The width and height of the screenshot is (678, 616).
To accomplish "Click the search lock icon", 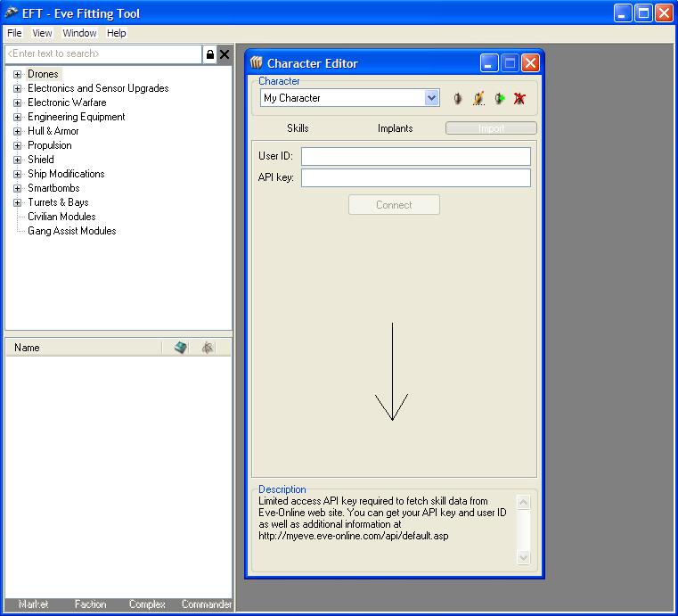I will (x=210, y=54).
